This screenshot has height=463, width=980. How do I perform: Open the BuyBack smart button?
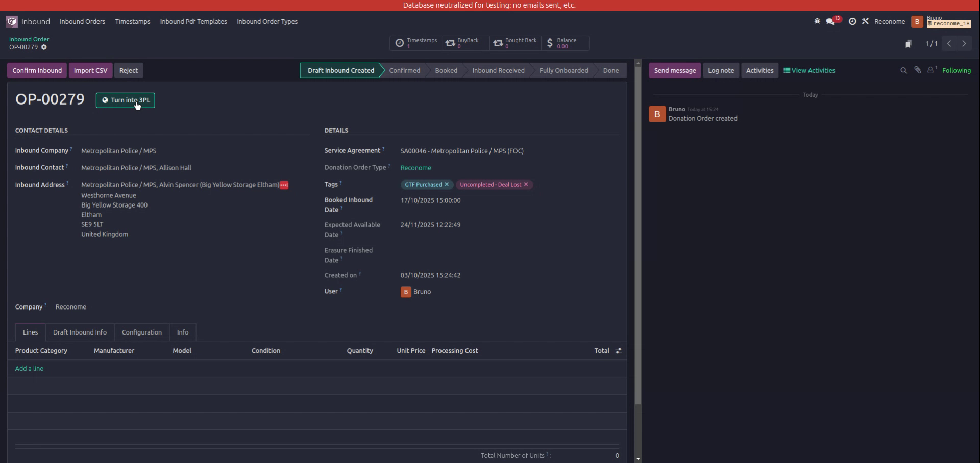(464, 43)
